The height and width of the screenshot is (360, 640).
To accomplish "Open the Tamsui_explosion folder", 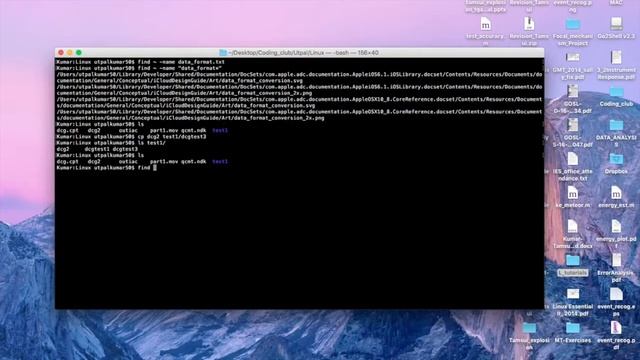I will click(529, 328).
